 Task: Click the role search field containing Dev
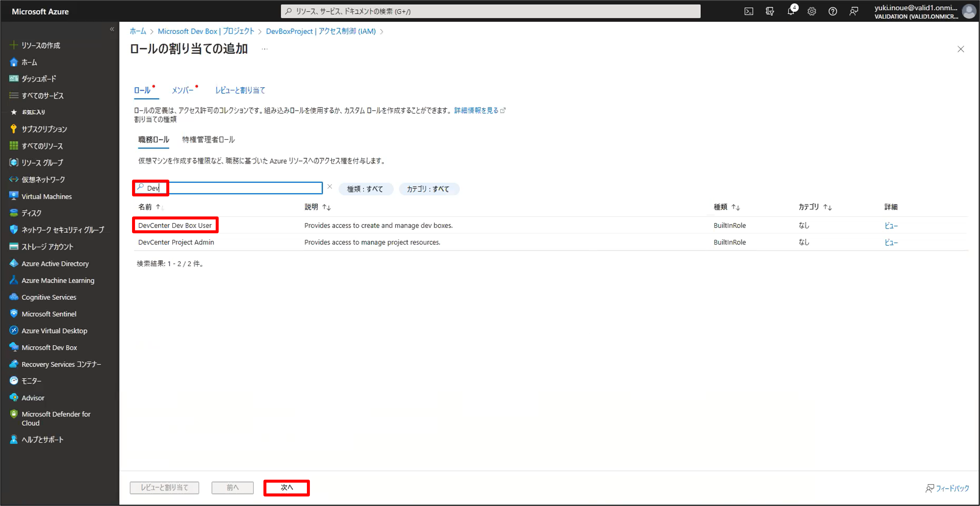tap(228, 188)
